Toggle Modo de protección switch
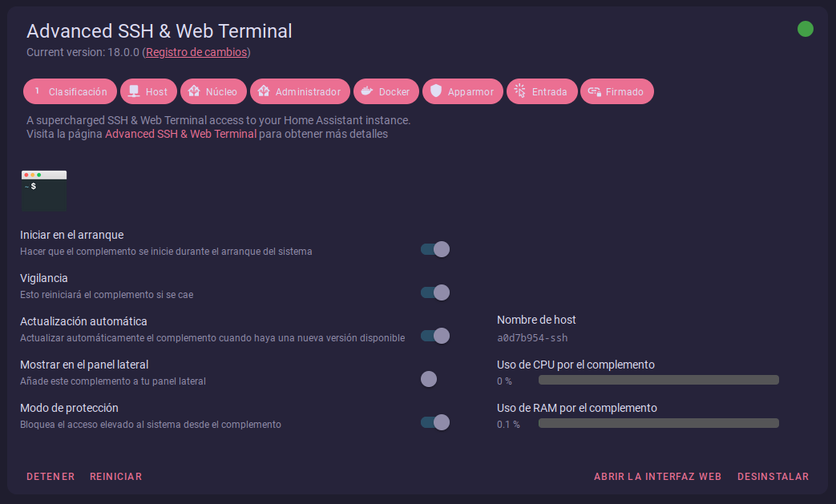Image resolution: width=836 pixels, height=504 pixels. [435, 422]
